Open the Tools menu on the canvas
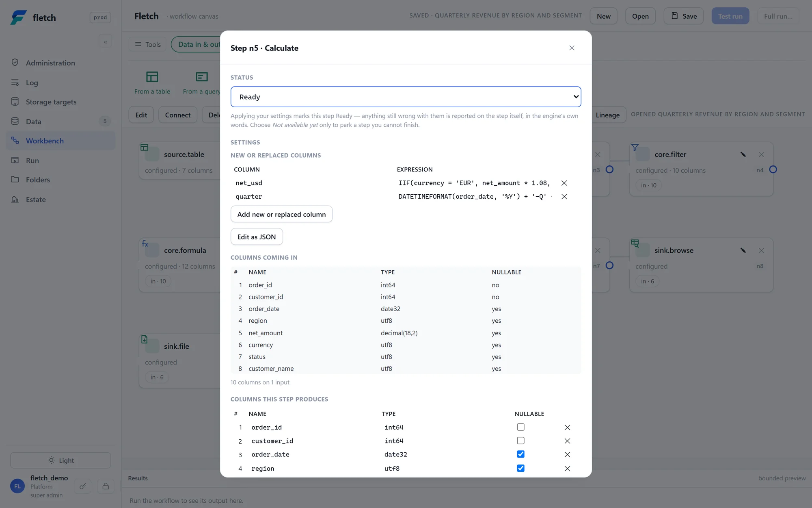 (x=148, y=44)
